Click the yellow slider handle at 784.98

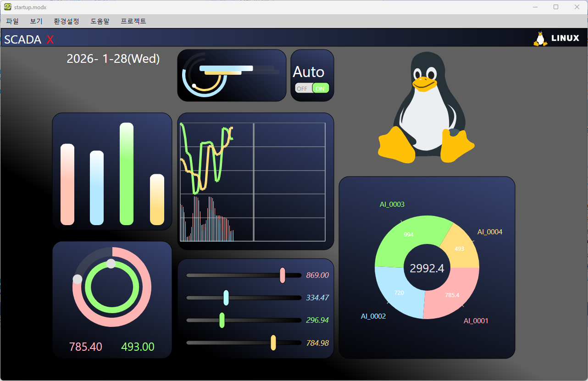click(x=273, y=342)
